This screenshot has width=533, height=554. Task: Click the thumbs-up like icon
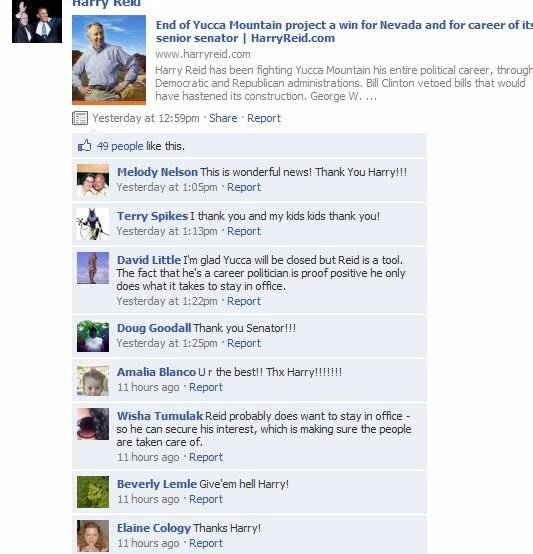pyautogui.click(x=84, y=146)
